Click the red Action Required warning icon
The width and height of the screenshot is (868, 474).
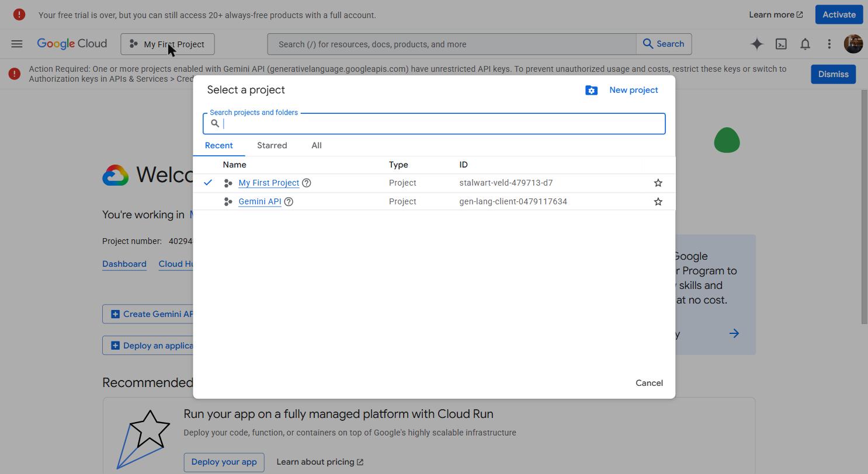(15, 74)
